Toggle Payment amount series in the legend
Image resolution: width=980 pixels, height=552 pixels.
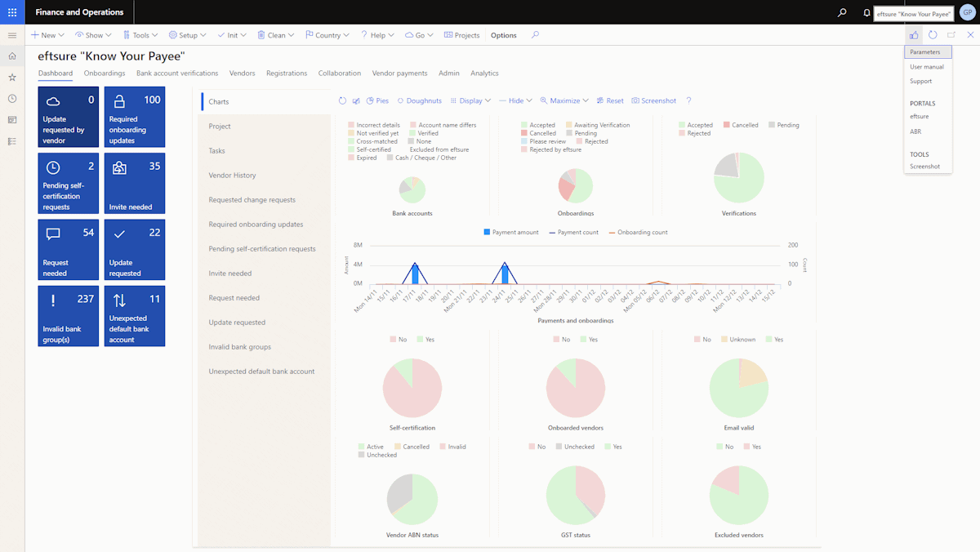click(511, 232)
